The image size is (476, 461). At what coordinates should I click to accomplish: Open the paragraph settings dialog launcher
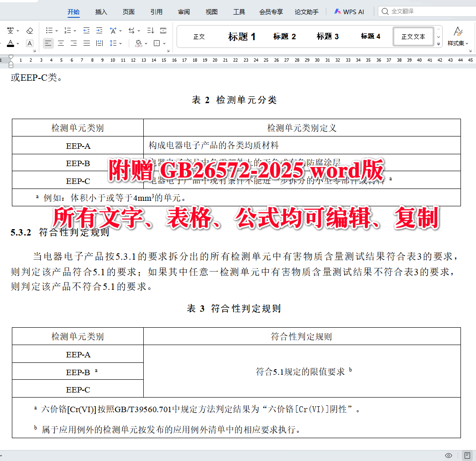[x=168, y=51]
